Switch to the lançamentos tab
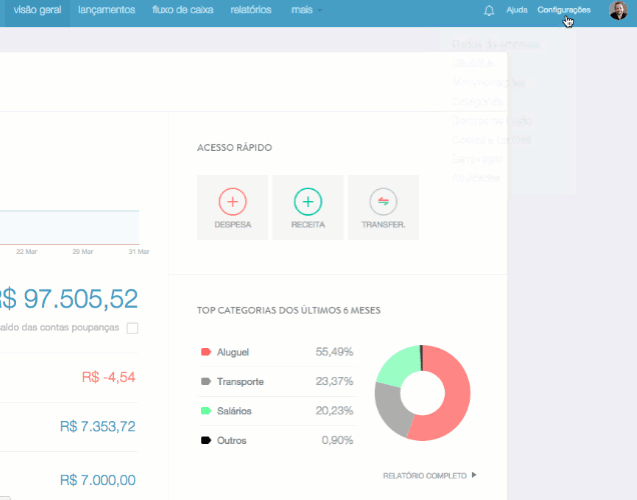Screen dimensions: 637x500 pyautogui.click(x=106, y=10)
